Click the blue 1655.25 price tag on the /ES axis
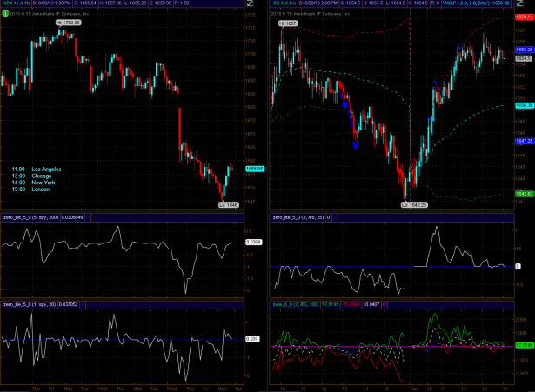This screenshot has height=392, width=535. point(525,50)
